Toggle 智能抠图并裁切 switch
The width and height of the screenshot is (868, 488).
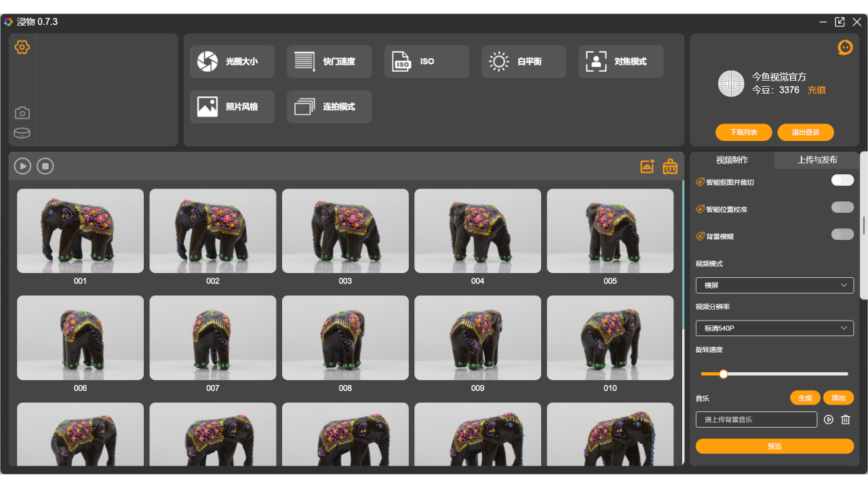pyautogui.click(x=842, y=180)
